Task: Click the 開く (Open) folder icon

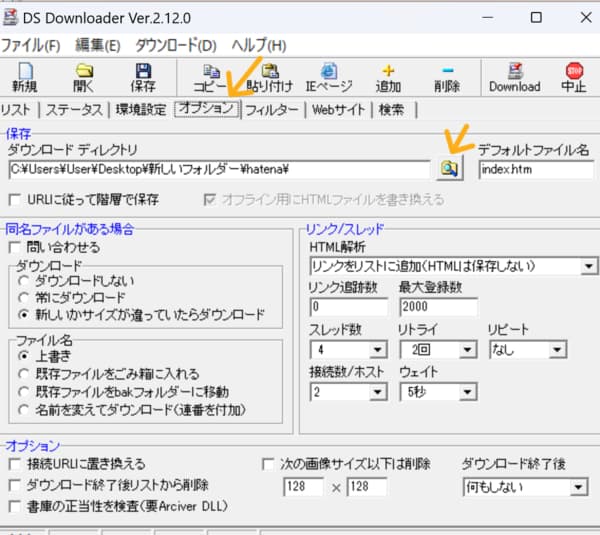Action: coord(85,77)
